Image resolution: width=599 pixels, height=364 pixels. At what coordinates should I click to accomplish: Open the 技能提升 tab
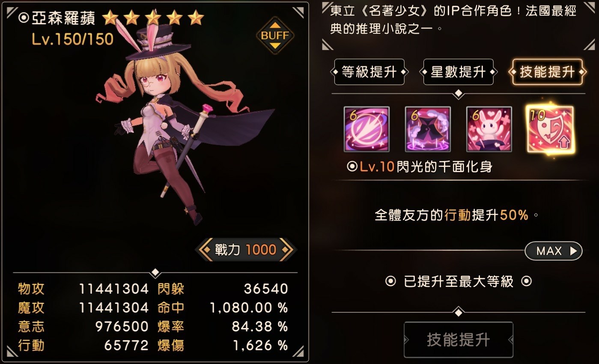547,72
